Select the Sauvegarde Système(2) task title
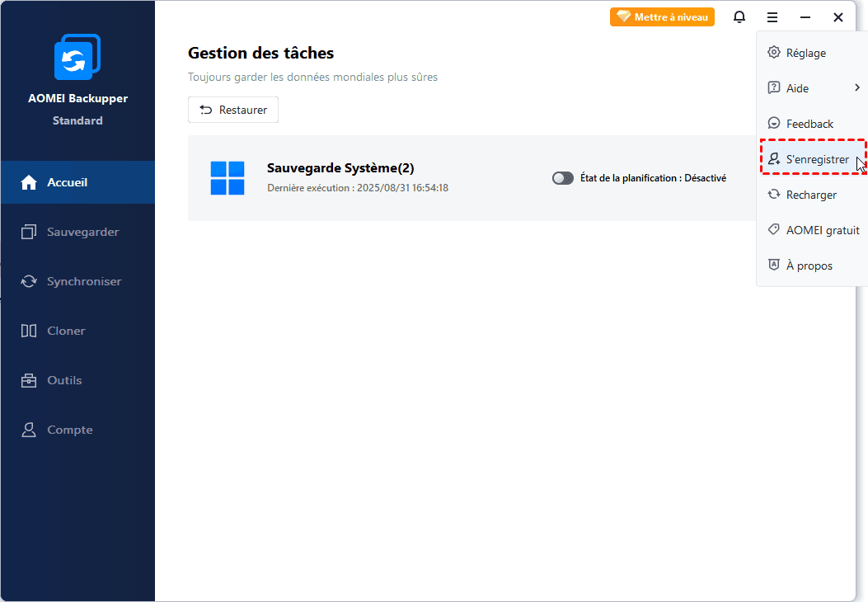The width and height of the screenshot is (868, 602). point(340,167)
